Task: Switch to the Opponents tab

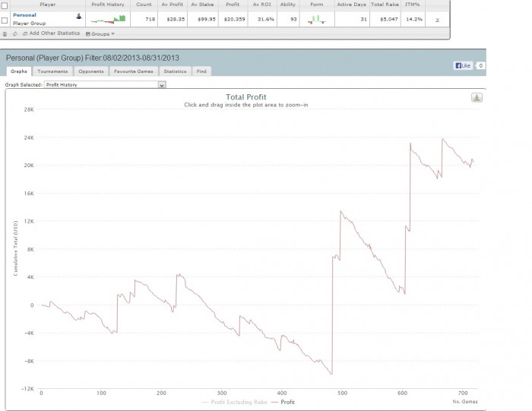Action: coord(91,71)
